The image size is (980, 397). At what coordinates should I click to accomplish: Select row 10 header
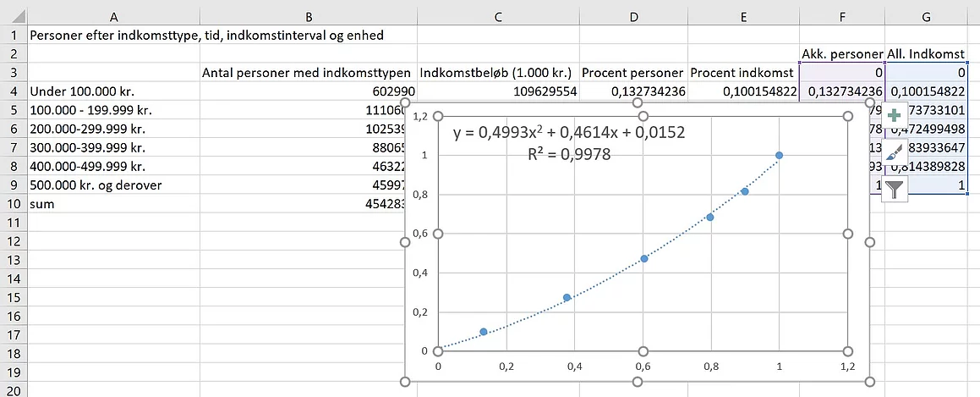pyautogui.click(x=14, y=203)
